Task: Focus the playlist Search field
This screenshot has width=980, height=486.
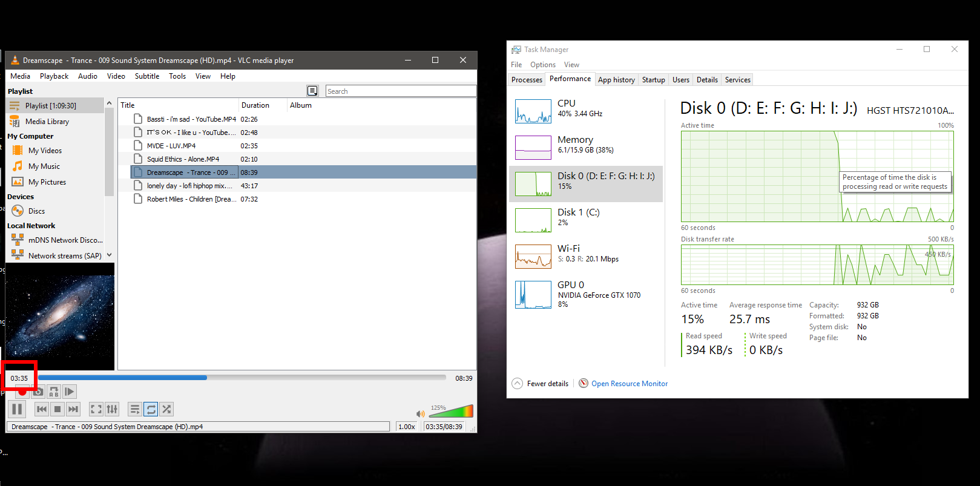Action: tap(401, 91)
